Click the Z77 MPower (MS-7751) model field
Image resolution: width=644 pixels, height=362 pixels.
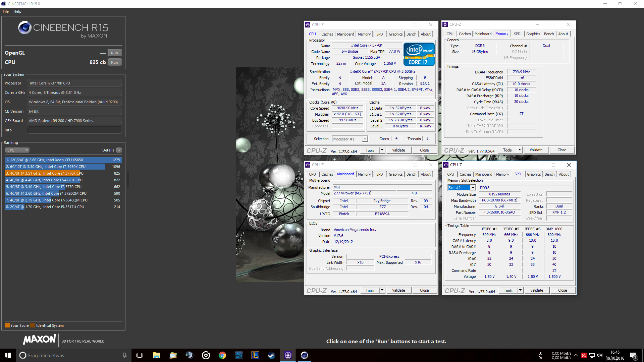click(364, 193)
